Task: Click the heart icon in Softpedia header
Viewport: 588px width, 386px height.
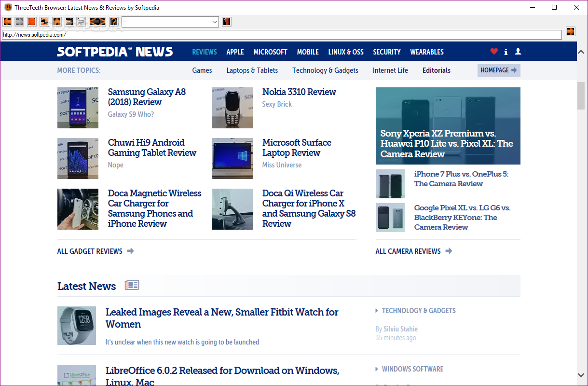Action: [x=494, y=52]
